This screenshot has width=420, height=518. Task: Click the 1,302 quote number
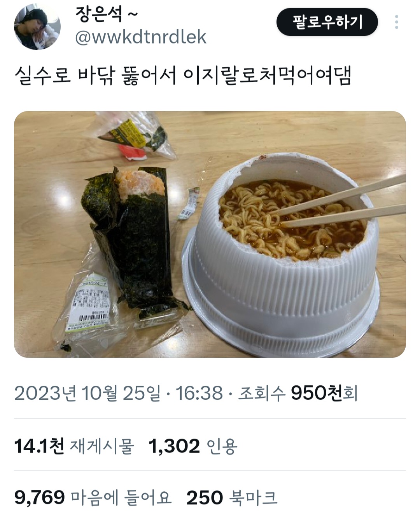[174, 446]
